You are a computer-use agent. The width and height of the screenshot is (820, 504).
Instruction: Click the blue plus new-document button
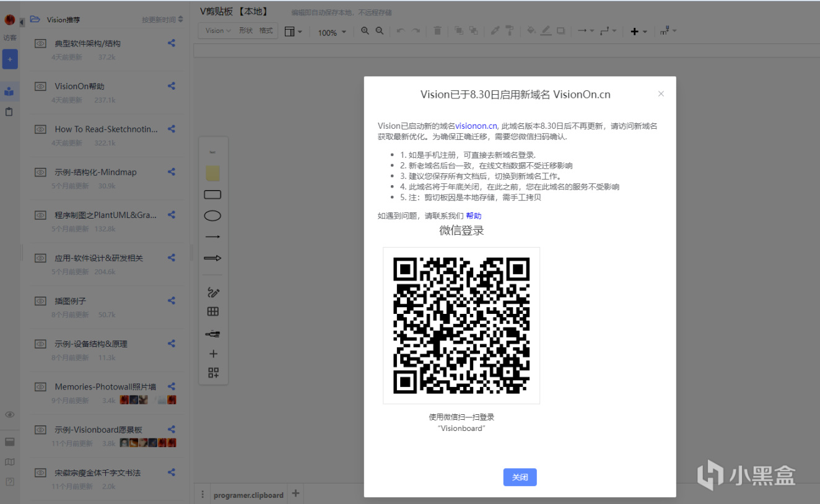coord(10,59)
